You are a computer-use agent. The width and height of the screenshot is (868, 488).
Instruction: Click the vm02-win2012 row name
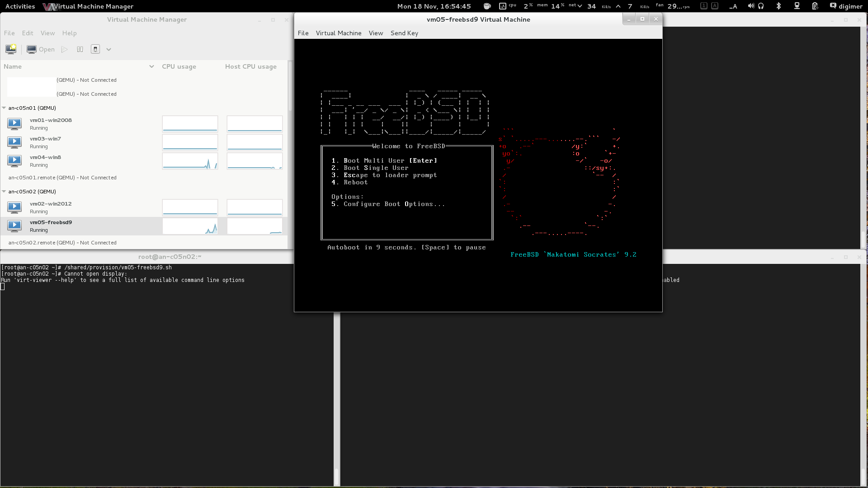51,204
